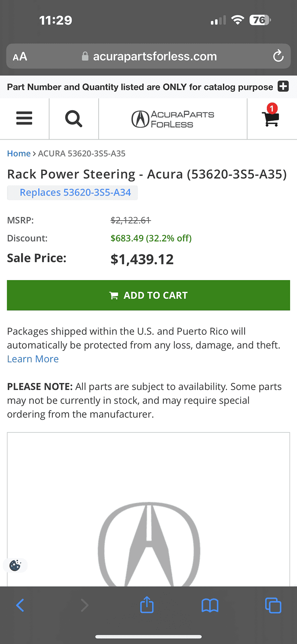Screen dimensions: 297x644
Task: Expand the part number notice banner
Action: (283, 87)
